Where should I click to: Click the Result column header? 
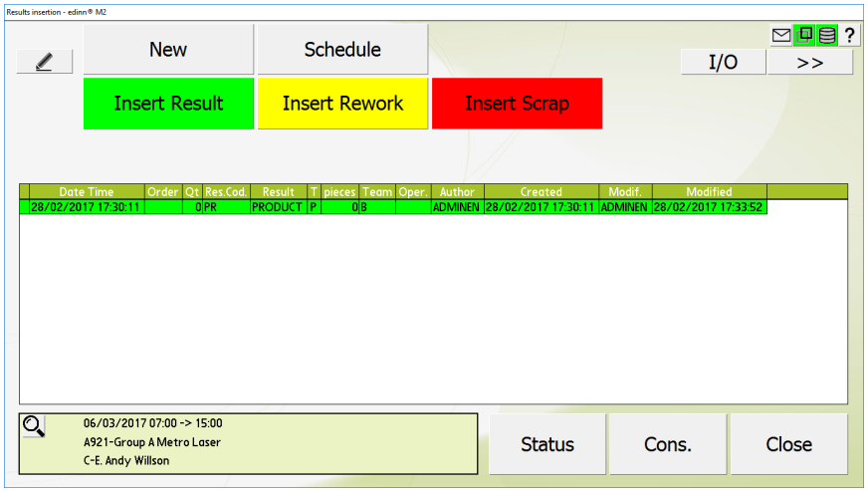[x=279, y=192]
